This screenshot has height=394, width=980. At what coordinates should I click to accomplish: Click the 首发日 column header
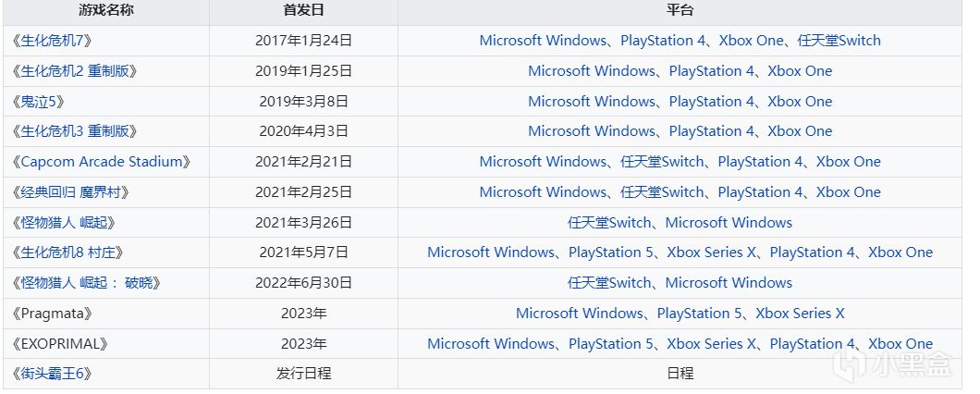[x=303, y=11]
